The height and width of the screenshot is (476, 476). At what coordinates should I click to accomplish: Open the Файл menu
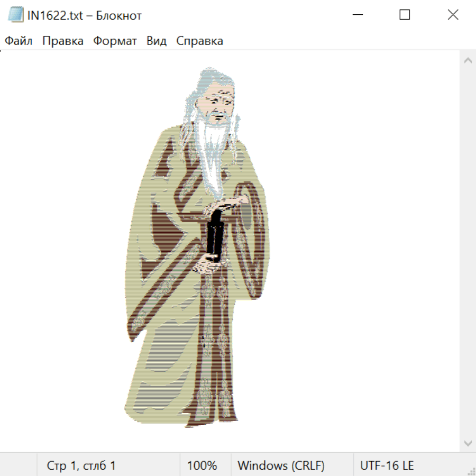pos(19,41)
